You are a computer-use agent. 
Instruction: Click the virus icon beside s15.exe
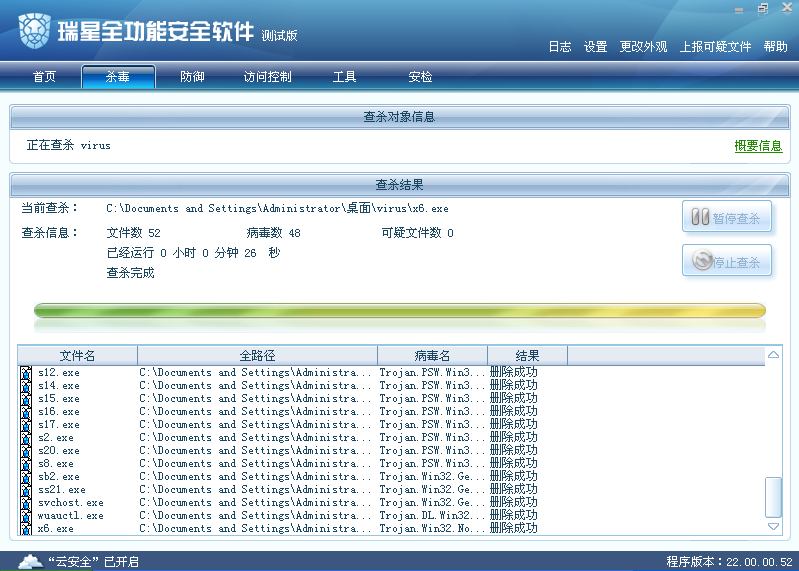(x=25, y=399)
